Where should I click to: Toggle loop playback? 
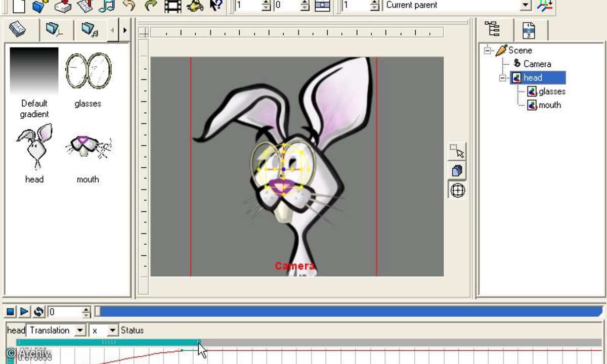click(39, 311)
